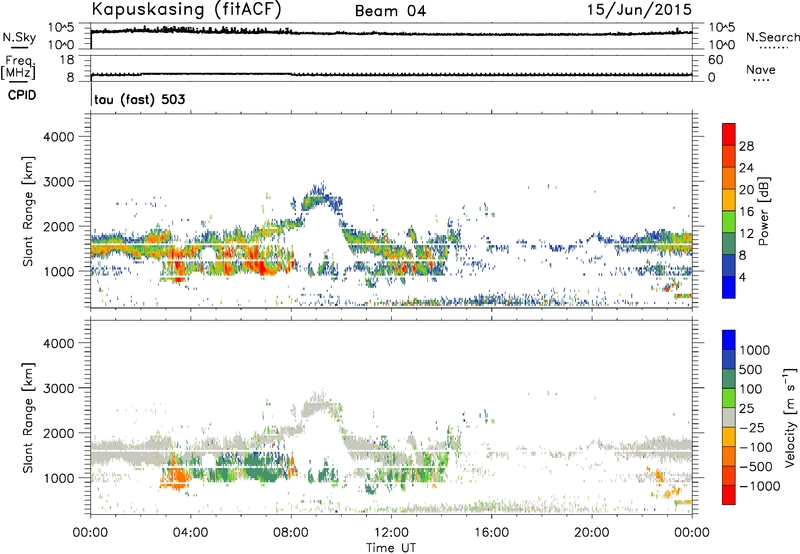Pick the top blue velocity colorbar segment
The height and width of the screenshot is (554, 800).
(729, 340)
